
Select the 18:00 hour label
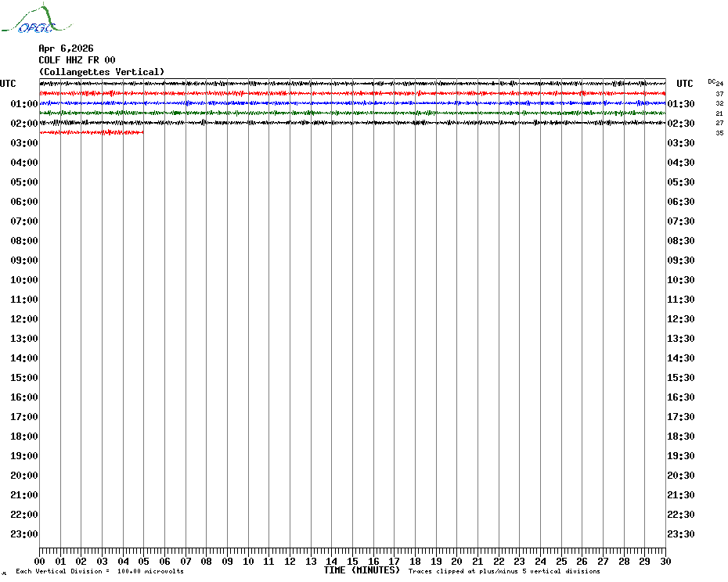(x=24, y=436)
